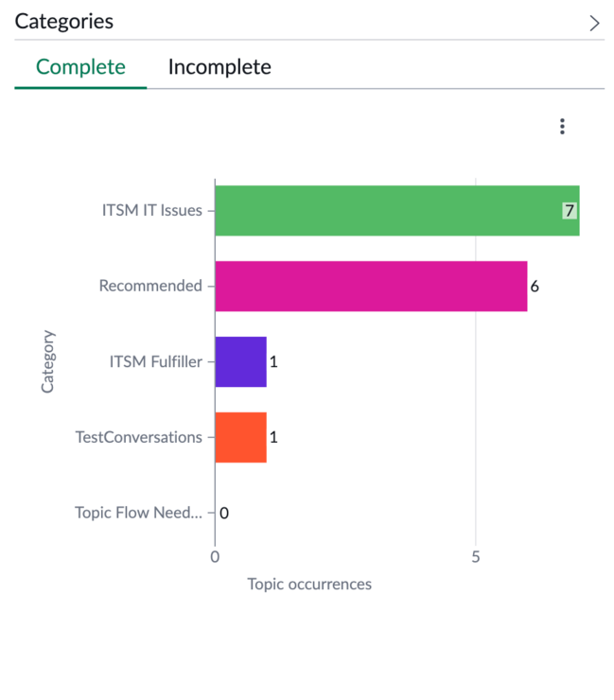The width and height of the screenshot is (614, 700).
Task: Select the Recommended category label
Action: (150, 286)
